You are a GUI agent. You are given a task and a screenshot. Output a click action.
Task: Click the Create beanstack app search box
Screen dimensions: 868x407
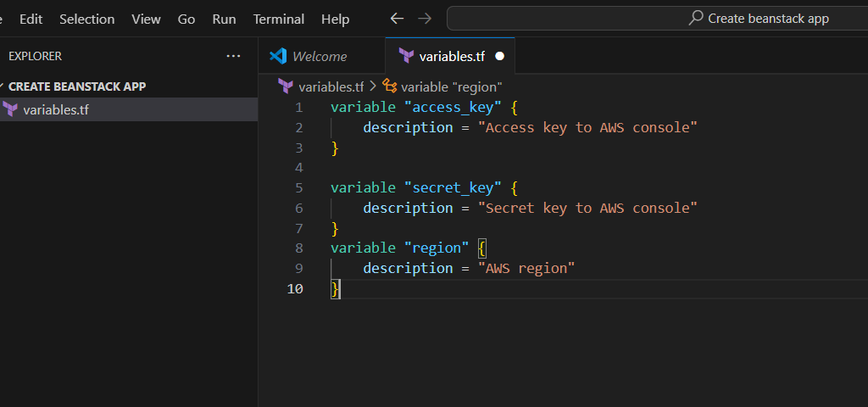point(657,19)
